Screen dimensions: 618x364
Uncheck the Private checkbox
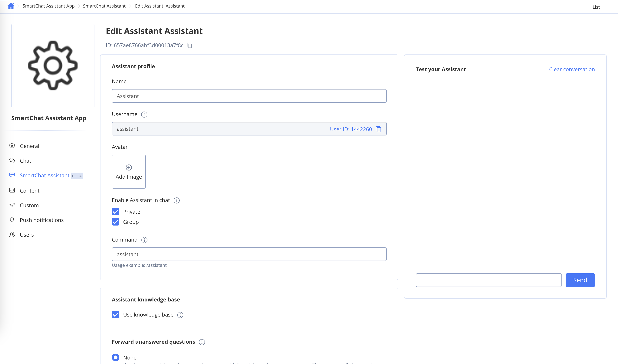coord(116,212)
